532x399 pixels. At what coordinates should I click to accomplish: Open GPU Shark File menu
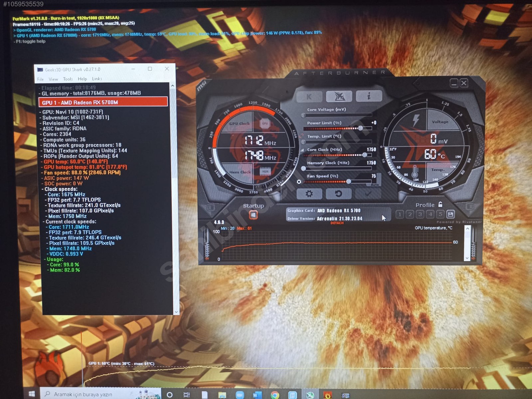point(41,79)
